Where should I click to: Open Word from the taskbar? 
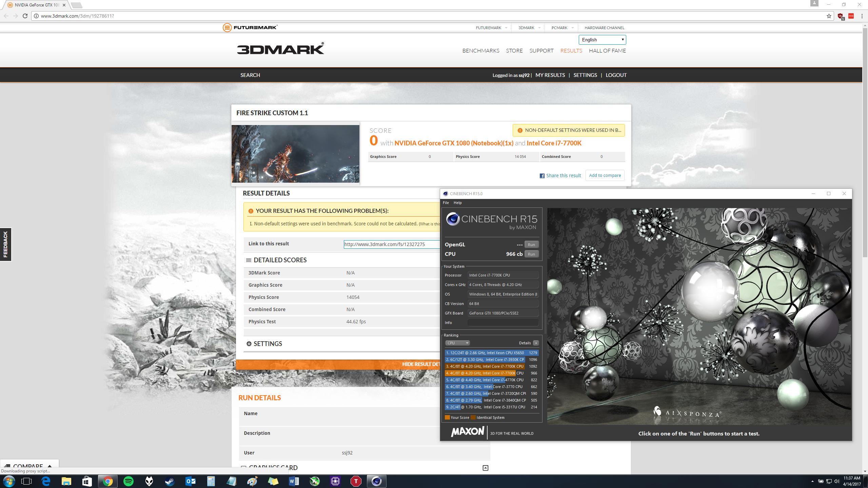click(x=294, y=481)
